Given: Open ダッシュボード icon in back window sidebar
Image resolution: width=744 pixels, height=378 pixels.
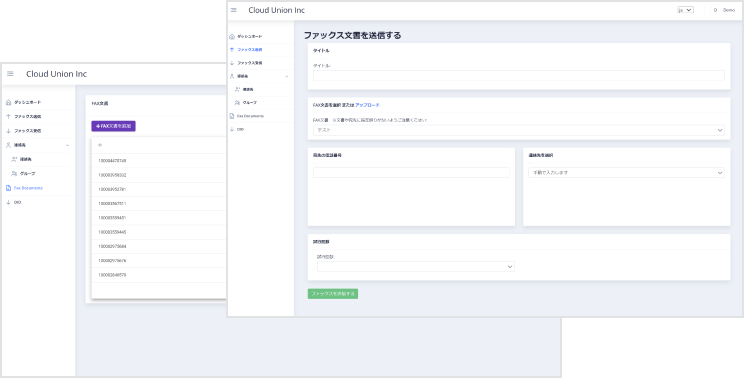Looking at the screenshot, I should (9, 102).
